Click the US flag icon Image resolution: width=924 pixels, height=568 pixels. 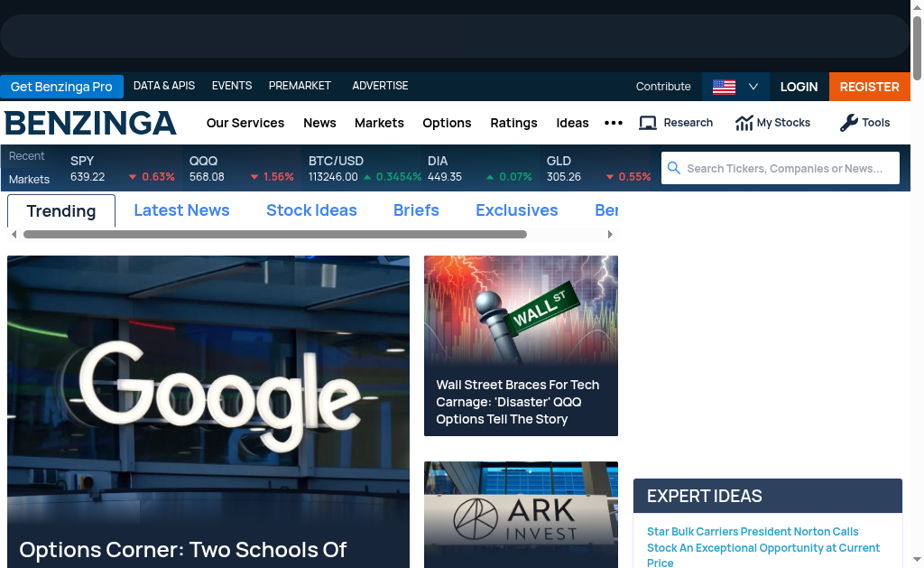[724, 87]
